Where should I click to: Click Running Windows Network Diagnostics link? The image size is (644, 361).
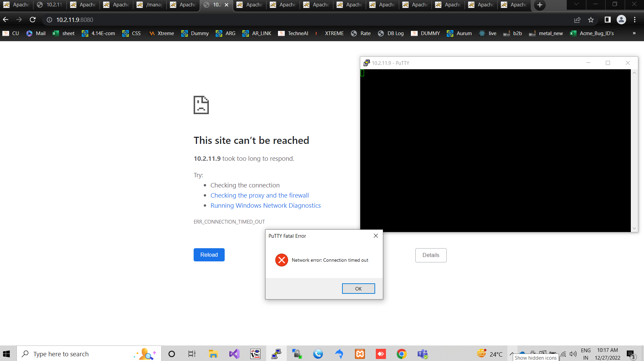point(265,205)
